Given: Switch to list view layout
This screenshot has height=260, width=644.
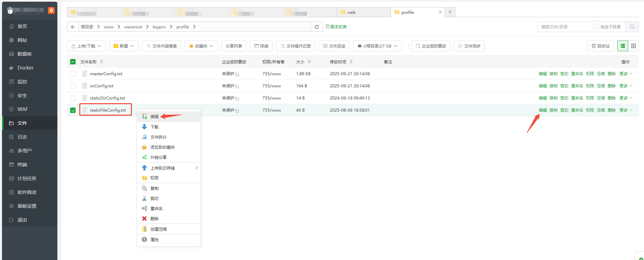Looking at the screenshot, I should tap(623, 46).
